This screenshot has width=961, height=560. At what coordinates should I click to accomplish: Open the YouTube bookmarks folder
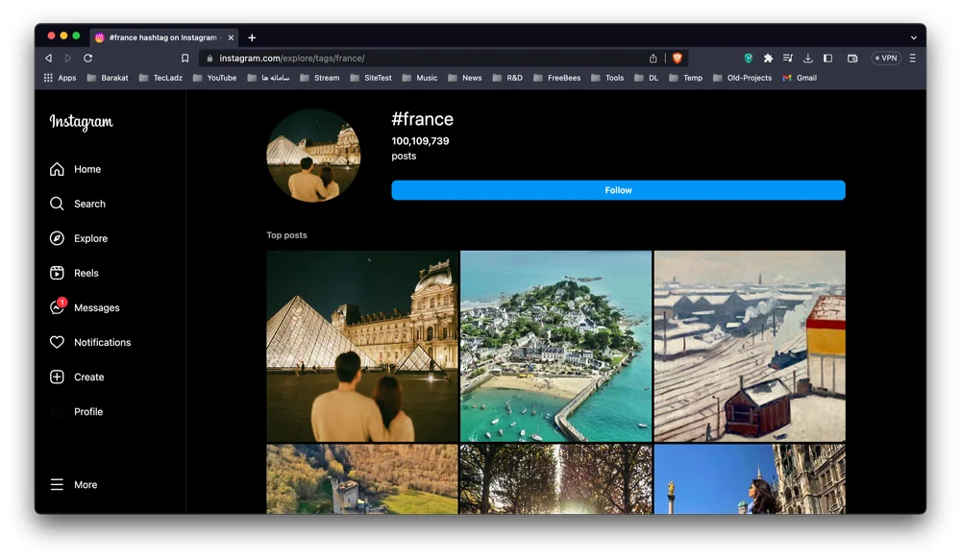(214, 78)
